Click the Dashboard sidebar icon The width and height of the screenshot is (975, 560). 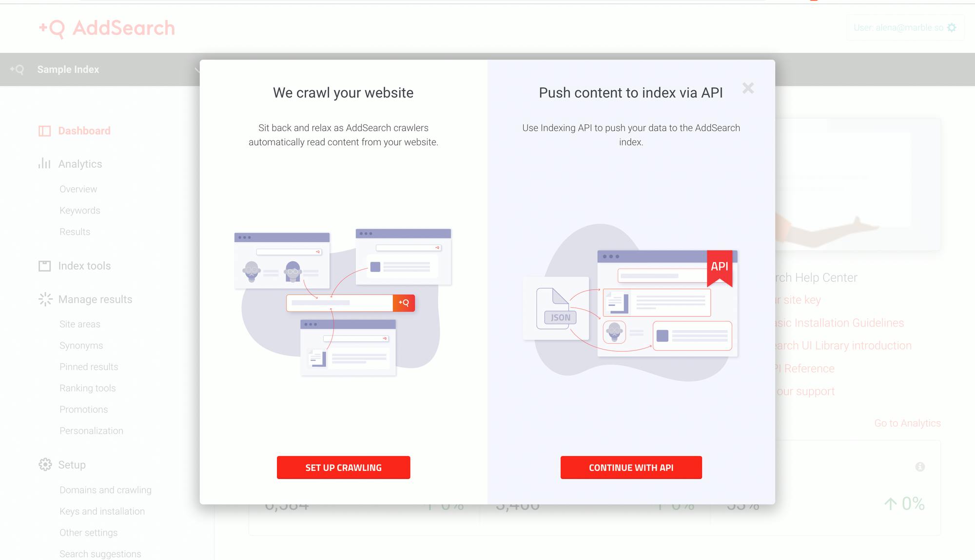click(45, 130)
